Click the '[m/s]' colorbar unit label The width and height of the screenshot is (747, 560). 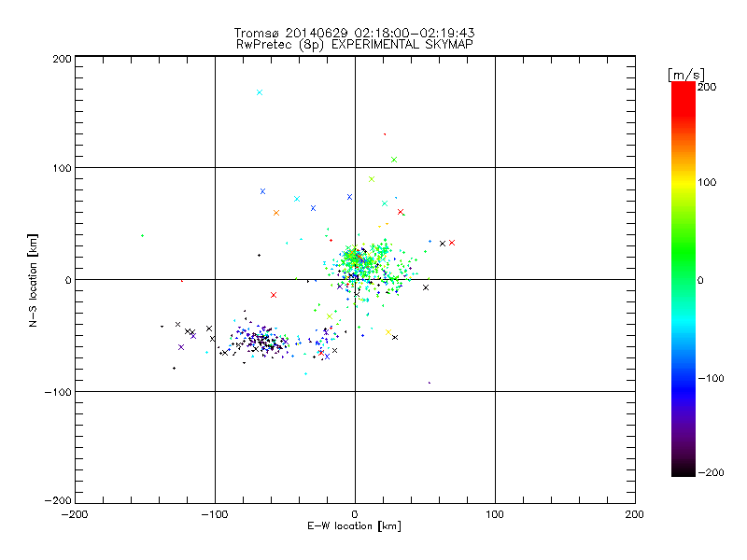point(686,75)
